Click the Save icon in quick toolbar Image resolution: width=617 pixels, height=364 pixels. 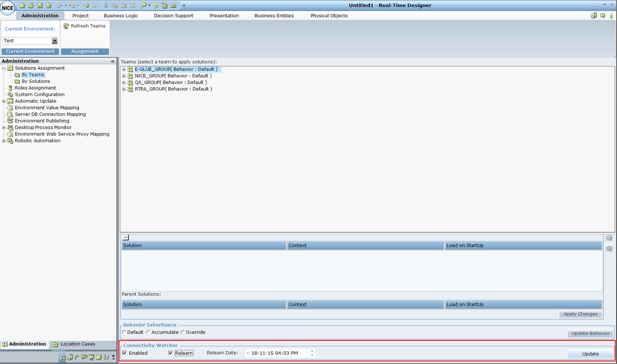click(40, 6)
